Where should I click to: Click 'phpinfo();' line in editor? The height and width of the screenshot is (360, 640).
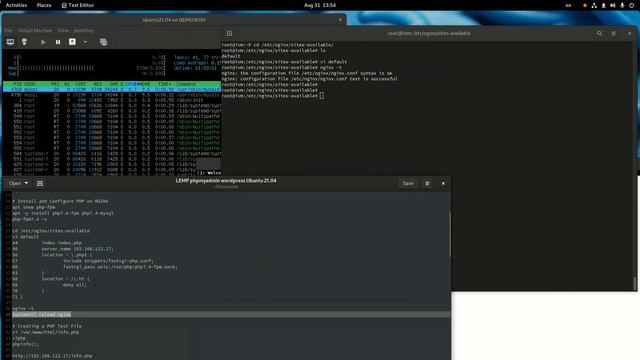pos(26,344)
